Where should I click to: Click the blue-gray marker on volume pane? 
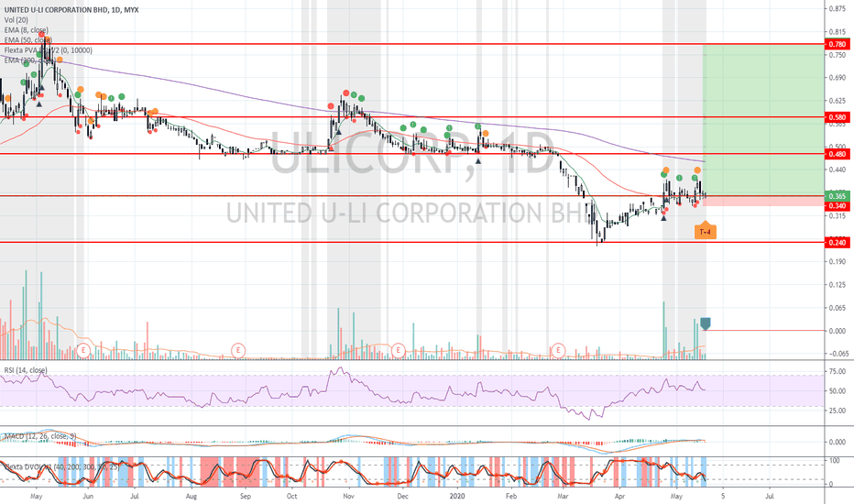(706, 323)
